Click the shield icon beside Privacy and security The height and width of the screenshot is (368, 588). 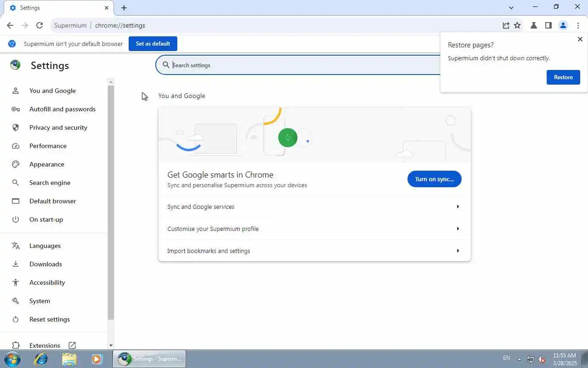pyautogui.click(x=16, y=127)
